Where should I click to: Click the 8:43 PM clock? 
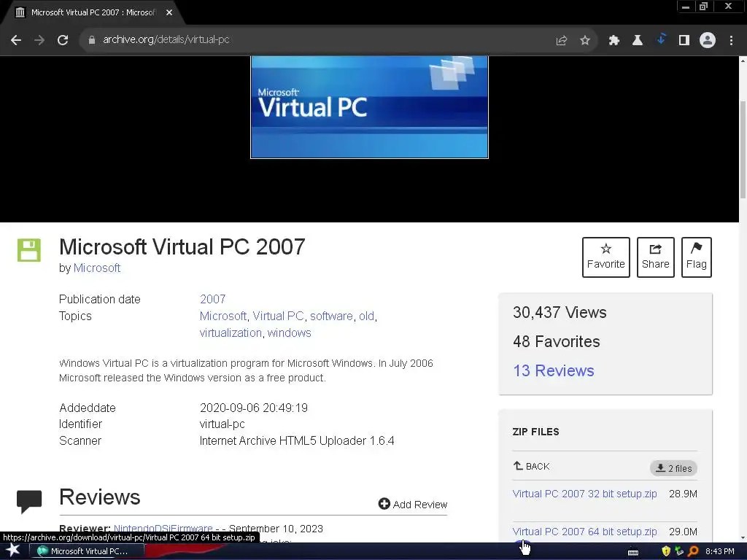tap(719, 551)
